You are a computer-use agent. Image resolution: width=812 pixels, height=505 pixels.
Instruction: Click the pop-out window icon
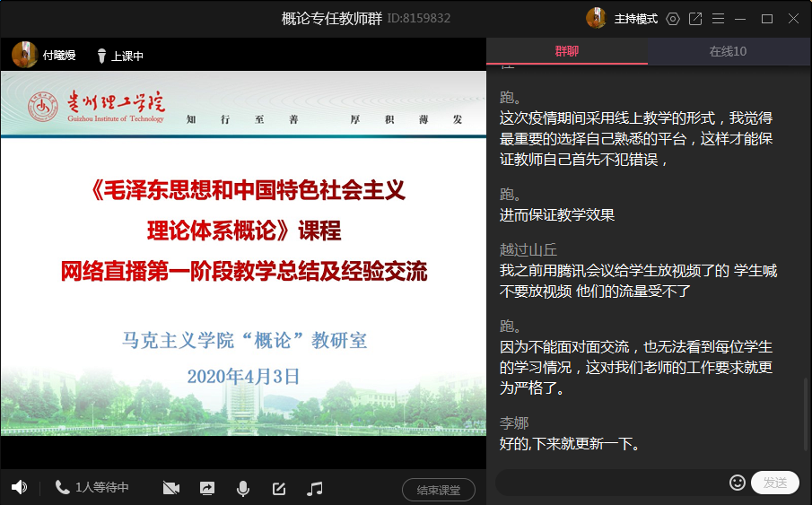[695, 19]
